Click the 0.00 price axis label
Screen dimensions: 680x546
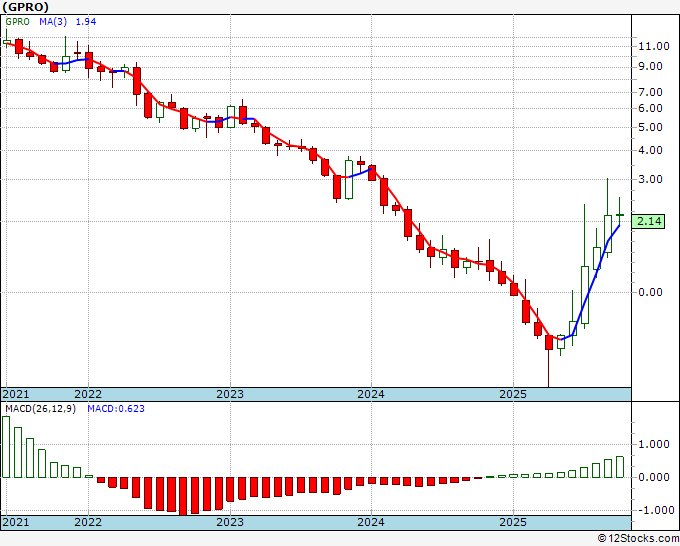[x=650, y=292]
